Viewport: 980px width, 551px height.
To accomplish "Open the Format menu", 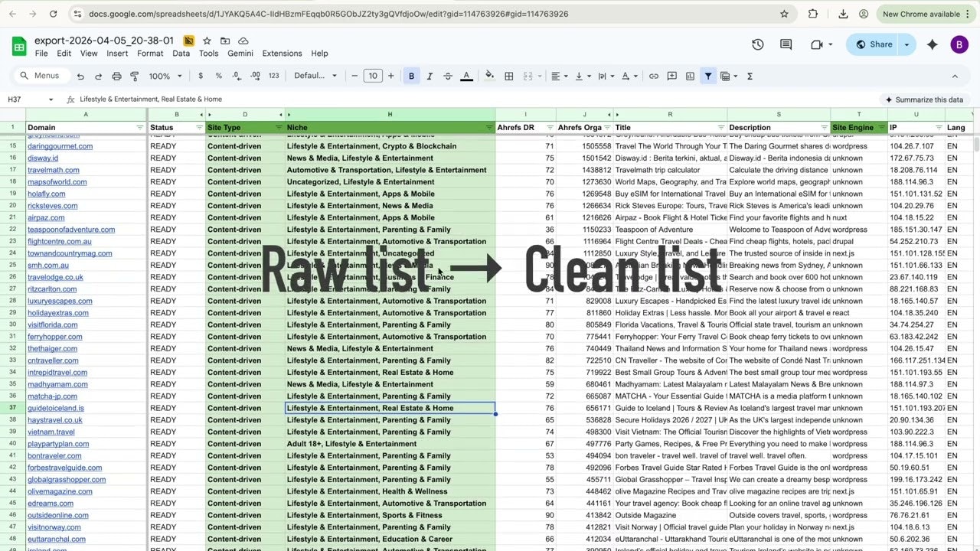I will click(150, 54).
